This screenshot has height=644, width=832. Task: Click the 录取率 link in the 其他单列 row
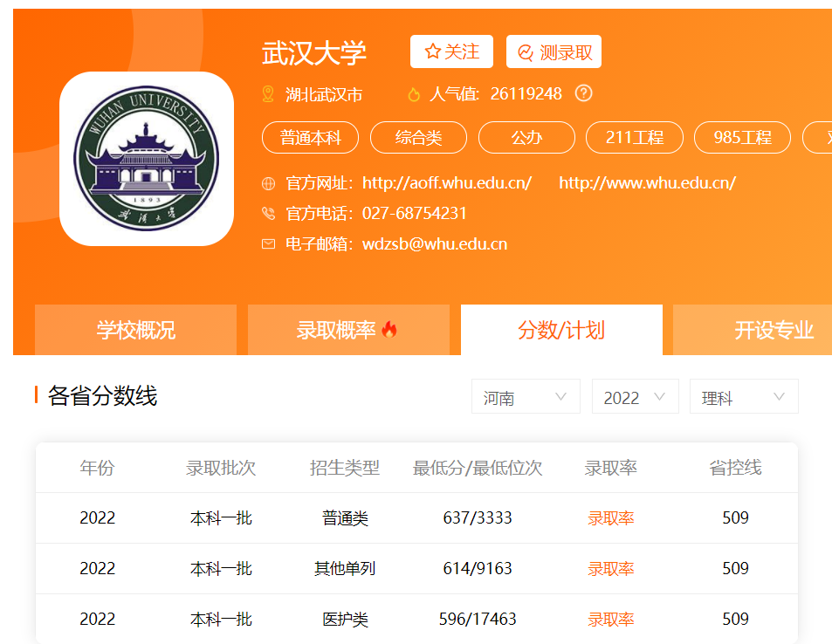611,569
